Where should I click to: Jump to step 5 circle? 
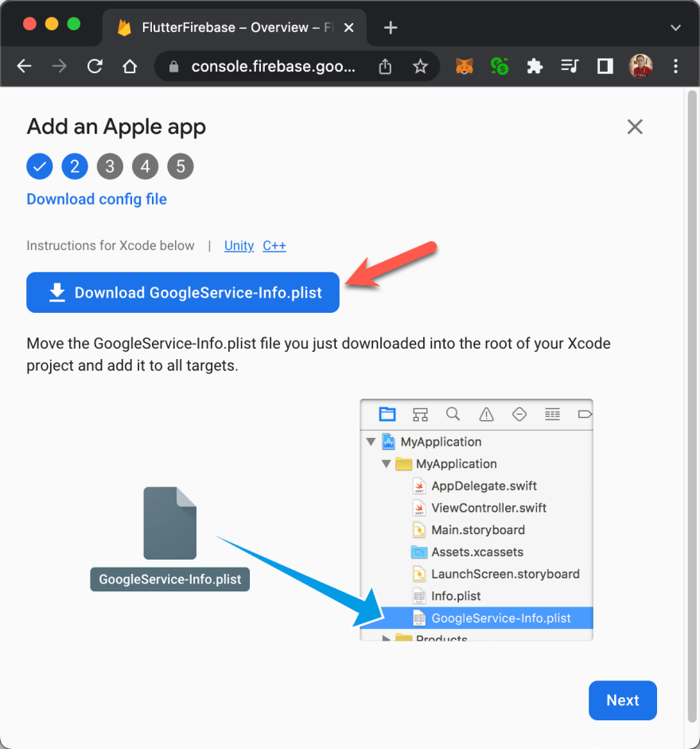[x=181, y=166]
